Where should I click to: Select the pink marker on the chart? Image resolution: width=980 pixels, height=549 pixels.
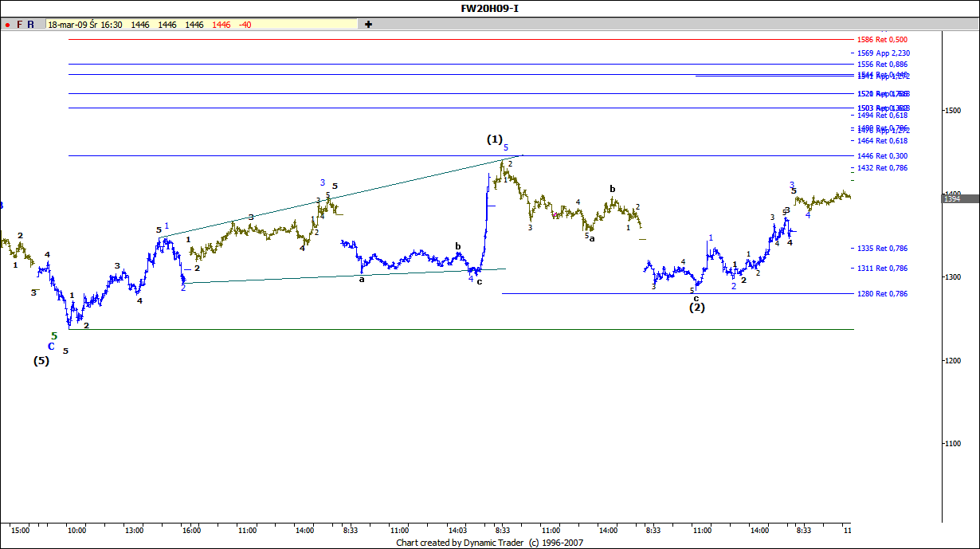click(x=555, y=215)
